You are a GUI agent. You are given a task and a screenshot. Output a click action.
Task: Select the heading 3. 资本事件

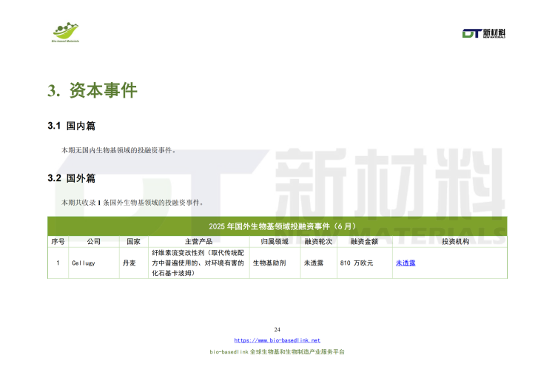pos(92,91)
